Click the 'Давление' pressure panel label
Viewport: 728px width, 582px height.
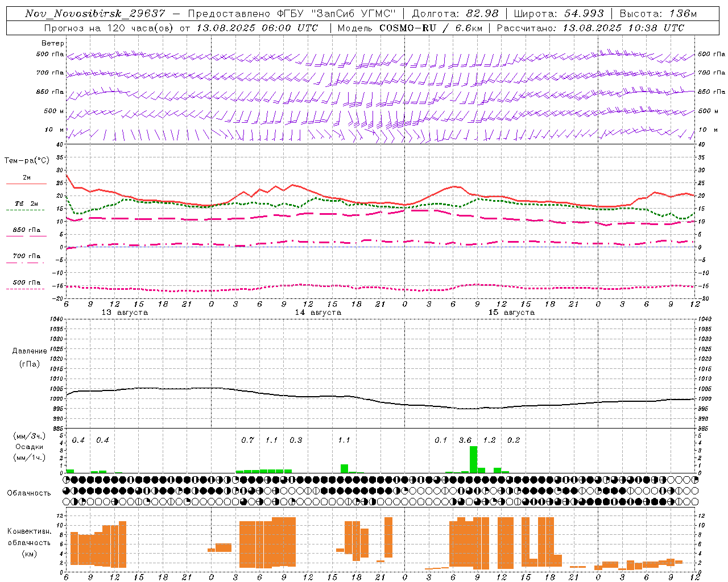(30, 351)
